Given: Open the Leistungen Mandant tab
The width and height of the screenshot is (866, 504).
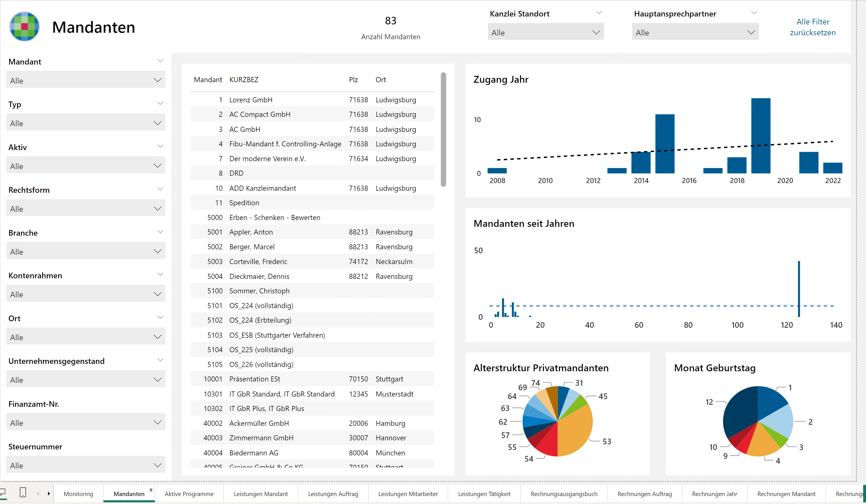Looking at the screenshot, I should (x=261, y=494).
